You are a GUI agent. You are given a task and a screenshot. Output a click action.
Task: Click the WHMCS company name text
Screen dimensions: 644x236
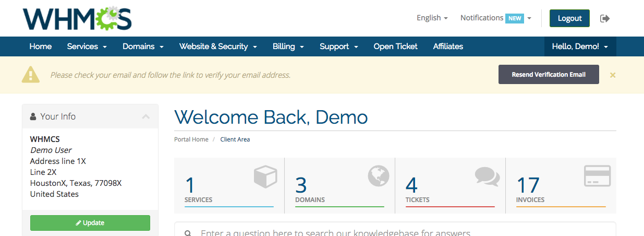[x=45, y=139]
